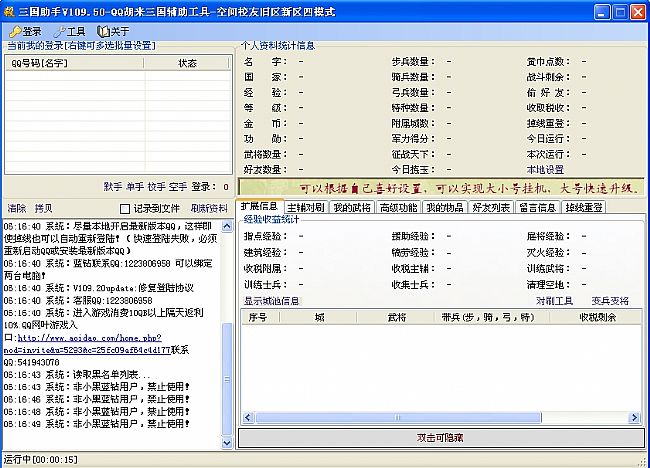Click the wrench icon beside 工具

tap(60, 32)
